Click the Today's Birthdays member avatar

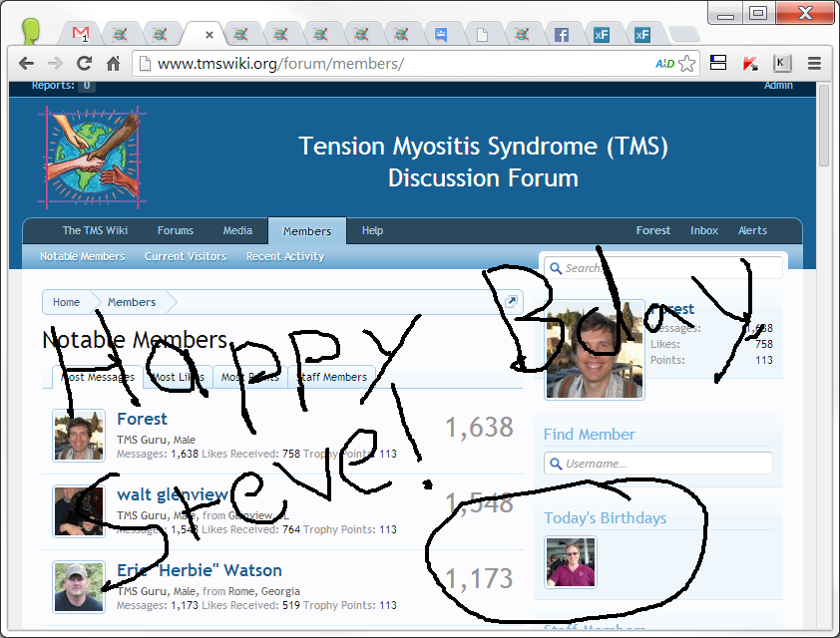[571, 562]
